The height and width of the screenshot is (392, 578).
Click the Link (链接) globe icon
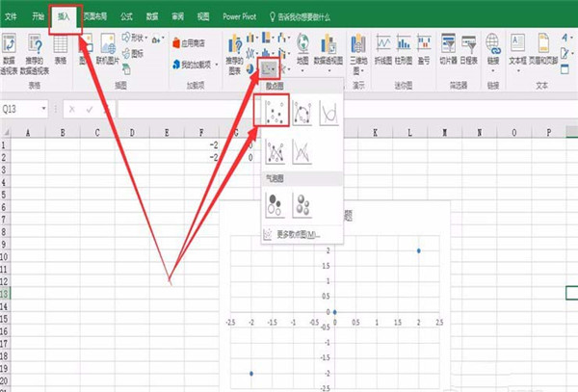pos(493,43)
